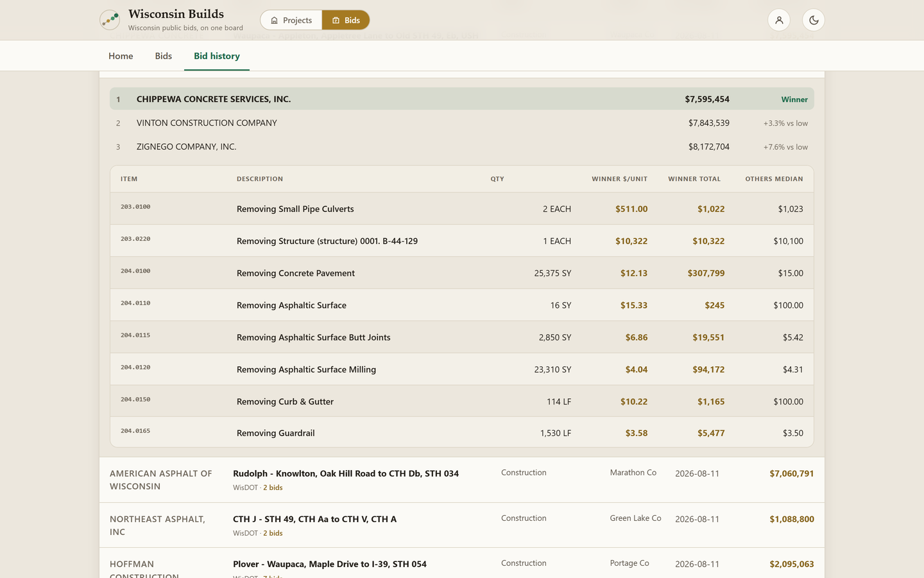924x578 pixels.
Task: Open the Plover - Waupaca, Maple Drive project
Action: (x=330, y=564)
